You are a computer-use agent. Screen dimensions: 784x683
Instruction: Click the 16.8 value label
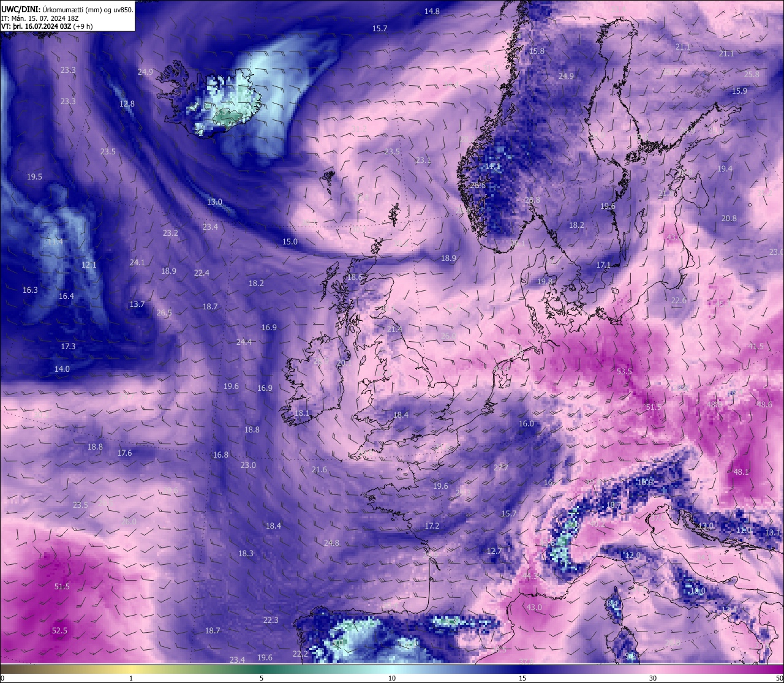[x=221, y=455]
